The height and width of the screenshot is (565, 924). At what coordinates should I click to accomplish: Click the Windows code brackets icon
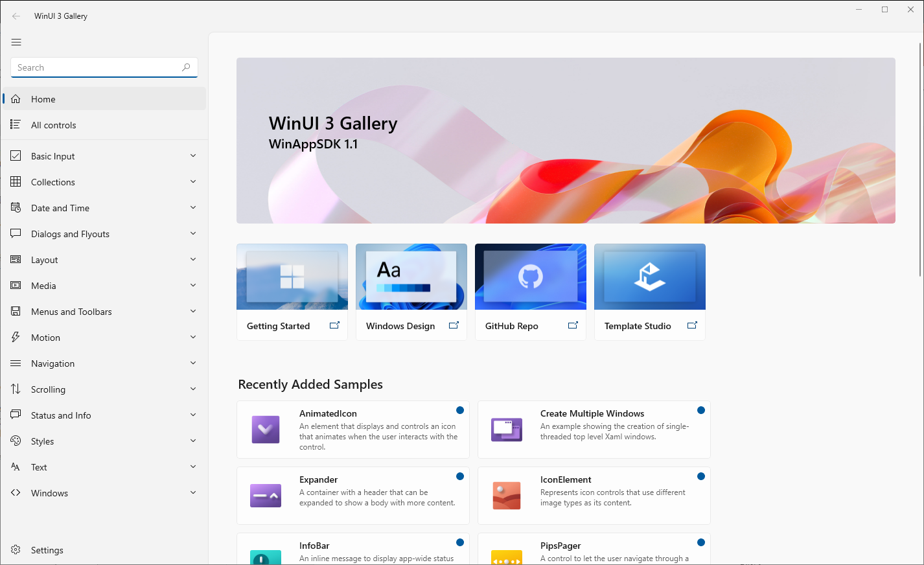coord(16,492)
